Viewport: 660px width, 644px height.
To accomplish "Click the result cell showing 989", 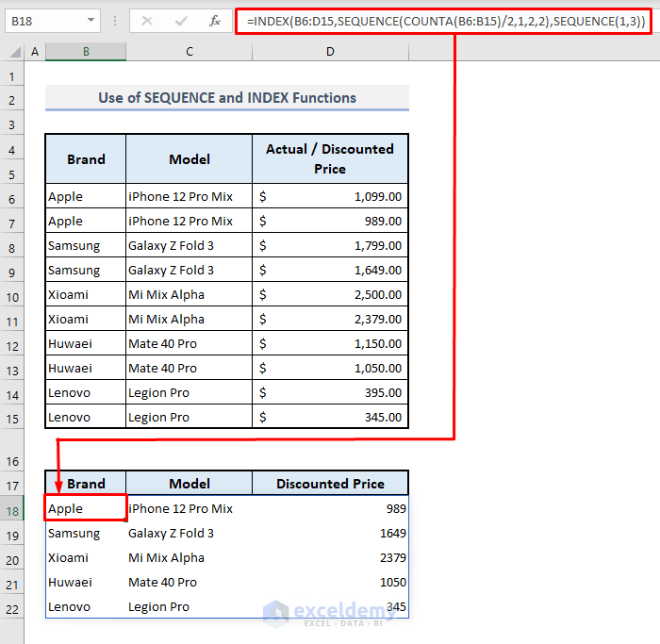I will coord(330,508).
